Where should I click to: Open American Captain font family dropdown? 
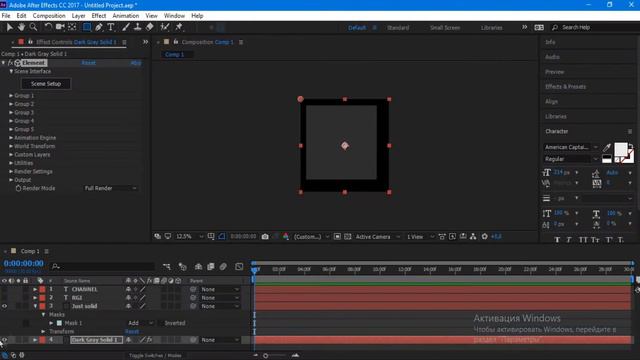tap(571, 147)
